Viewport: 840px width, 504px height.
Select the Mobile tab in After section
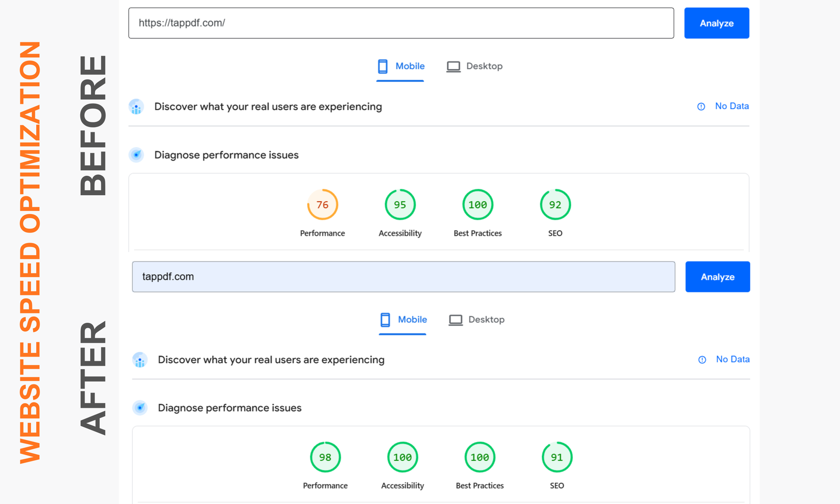[x=403, y=319]
